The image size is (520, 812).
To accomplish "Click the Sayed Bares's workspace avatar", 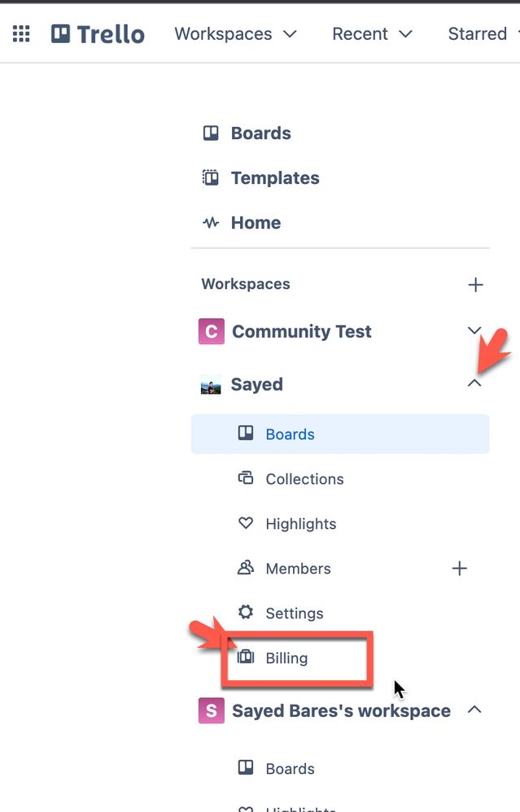I will 211,710.
